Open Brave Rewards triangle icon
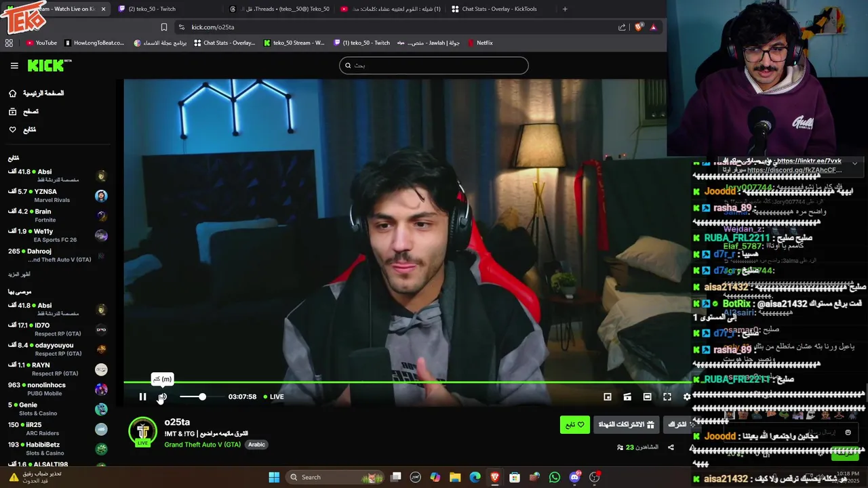 click(x=653, y=27)
